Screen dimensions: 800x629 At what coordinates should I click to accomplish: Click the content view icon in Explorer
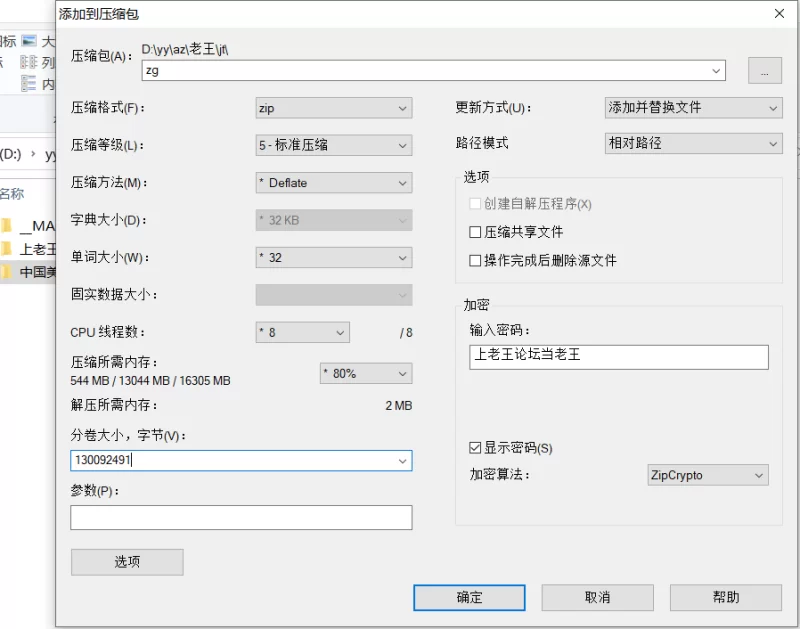[38, 83]
